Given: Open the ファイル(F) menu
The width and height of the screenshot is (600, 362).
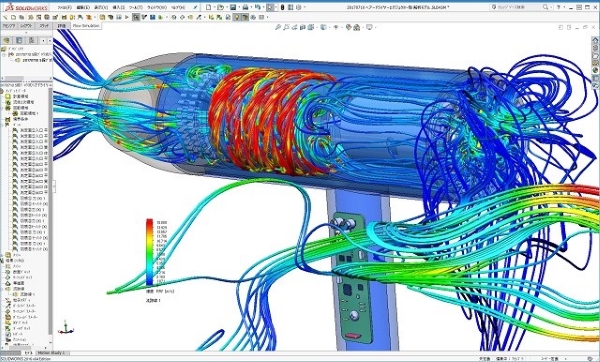Looking at the screenshot, I should click(65, 7).
